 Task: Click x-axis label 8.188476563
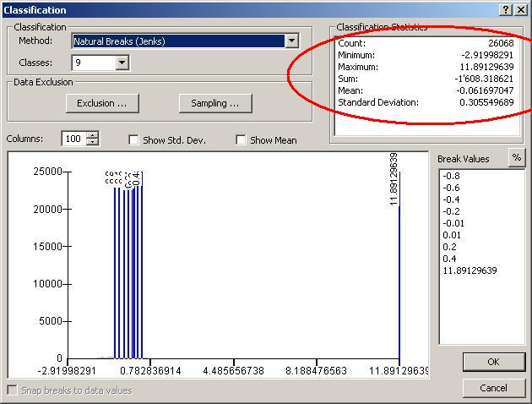(316, 371)
